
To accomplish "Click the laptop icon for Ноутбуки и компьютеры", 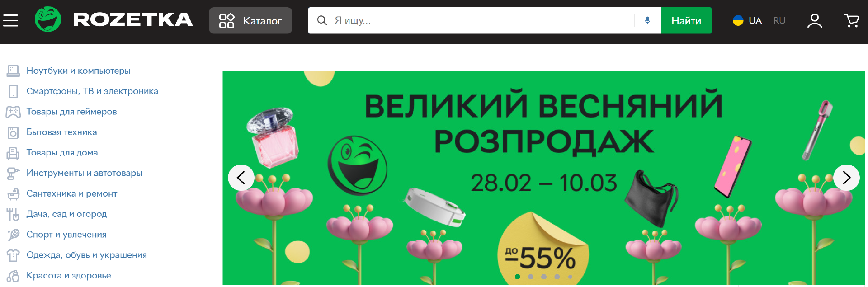I will (x=13, y=71).
